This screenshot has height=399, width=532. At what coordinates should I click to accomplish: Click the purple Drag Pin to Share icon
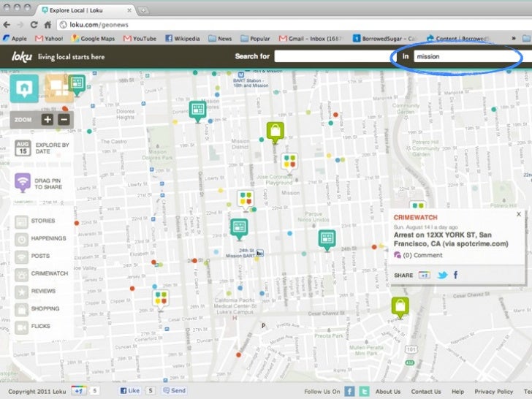tap(22, 183)
